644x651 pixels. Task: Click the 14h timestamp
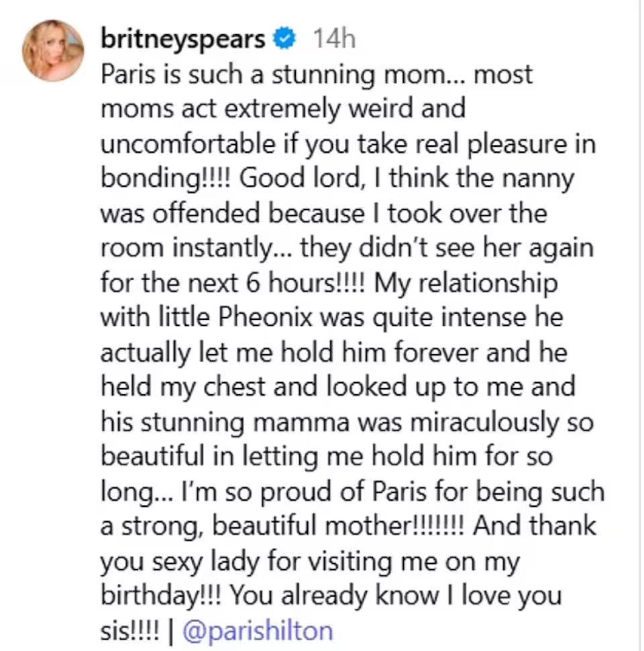[x=333, y=40]
